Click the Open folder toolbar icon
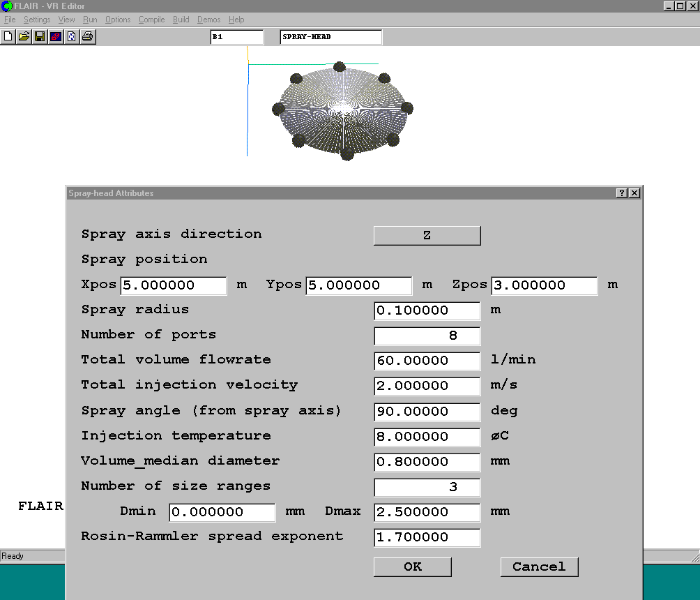 [x=24, y=36]
